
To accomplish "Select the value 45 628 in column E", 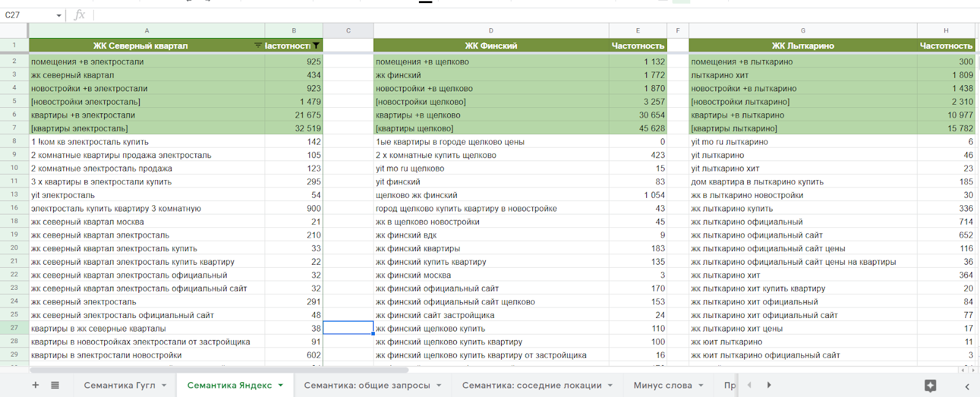I will coord(638,129).
